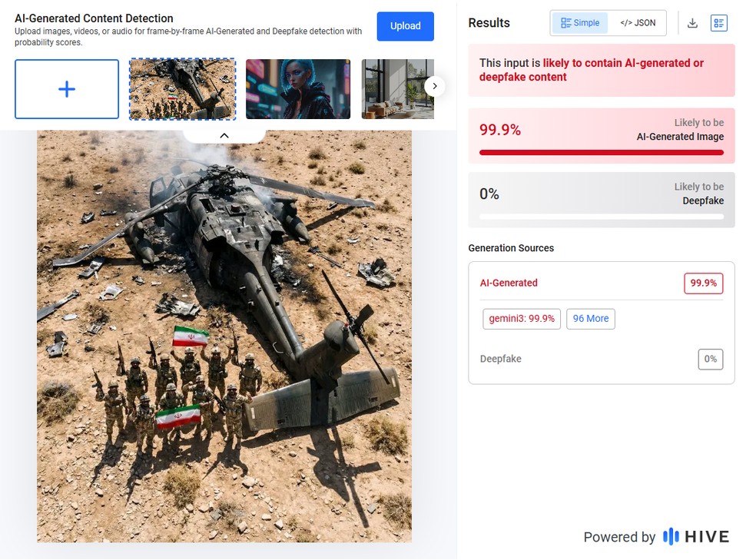756x560 pixels.
Task: Download the detection results
Action: click(x=692, y=23)
